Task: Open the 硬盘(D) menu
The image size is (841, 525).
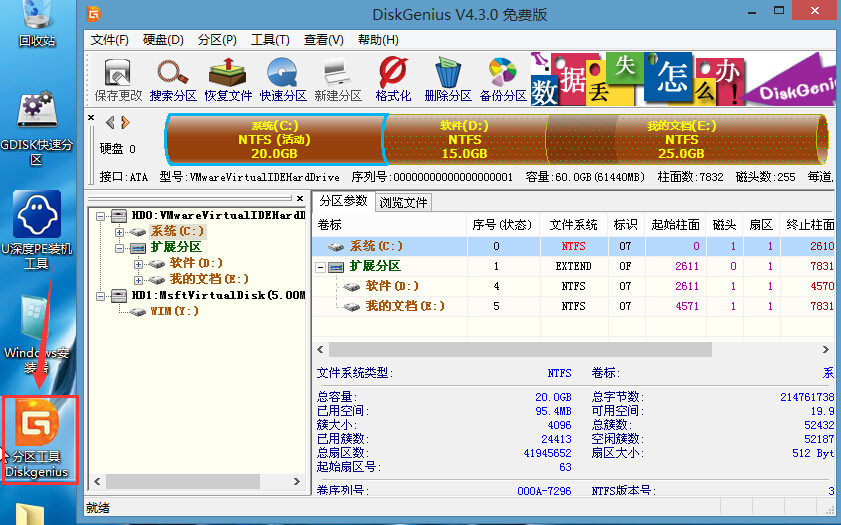Action: pyautogui.click(x=163, y=40)
